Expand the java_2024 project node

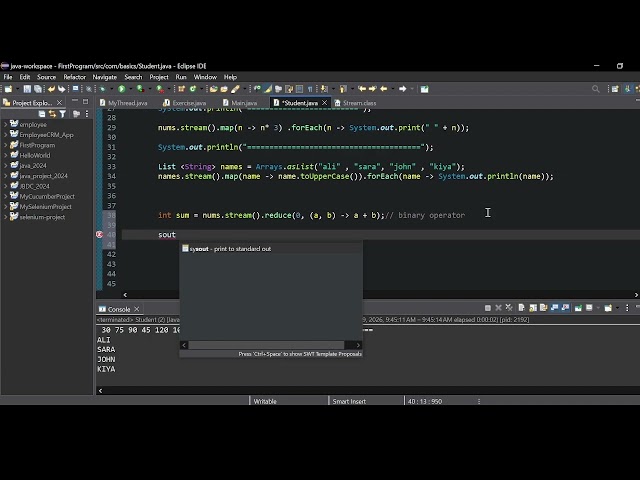tap(5, 165)
